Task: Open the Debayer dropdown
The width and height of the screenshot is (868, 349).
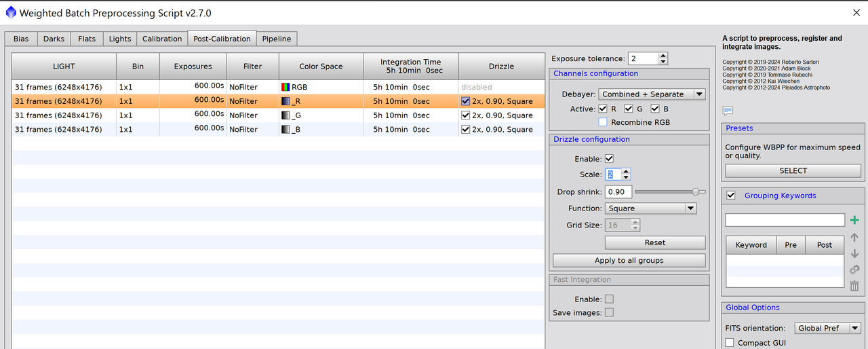Action: pos(652,94)
